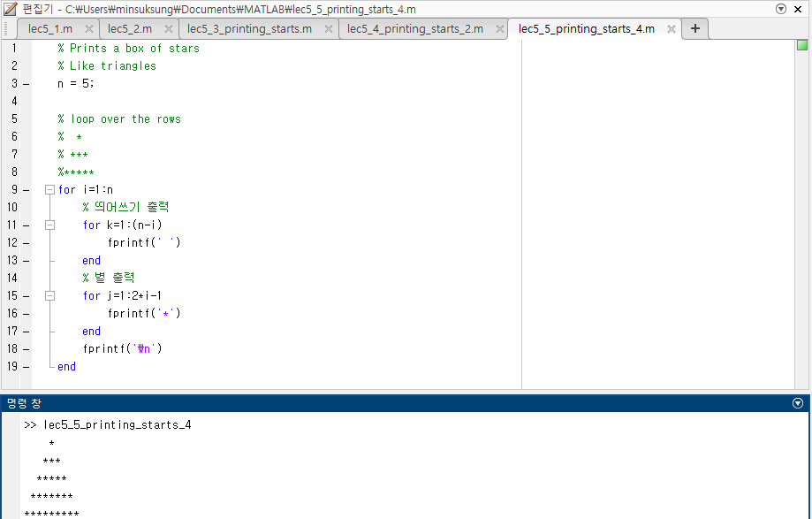The height and width of the screenshot is (519, 812).
Task: Click the '% 별 출력' comment
Action: coord(108,278)
